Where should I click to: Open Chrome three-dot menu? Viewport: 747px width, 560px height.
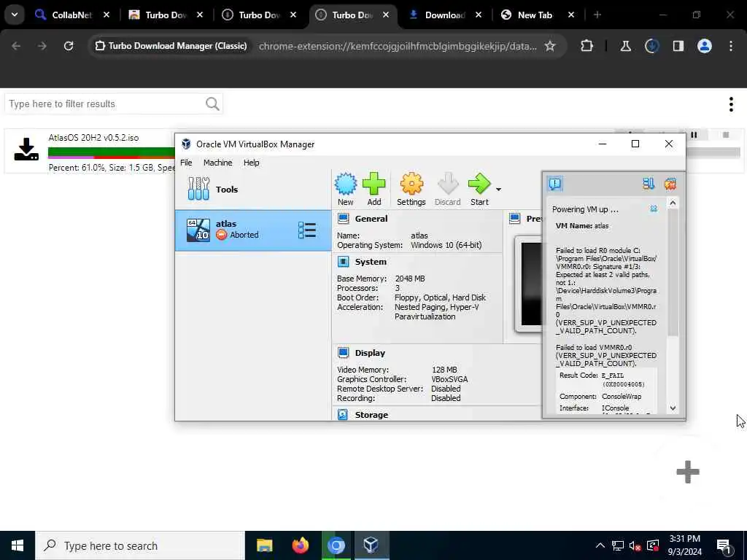(x=731, y=46)
